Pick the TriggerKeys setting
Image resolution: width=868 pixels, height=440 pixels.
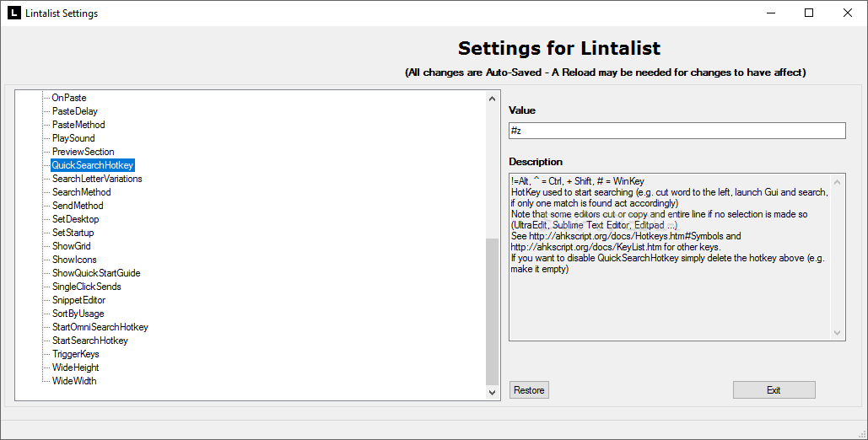(76, 354)
